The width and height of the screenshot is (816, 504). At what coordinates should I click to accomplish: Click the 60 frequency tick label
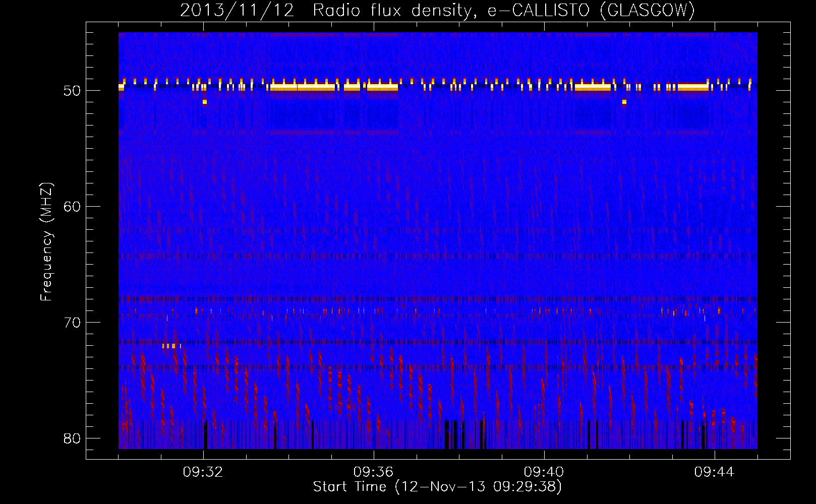click(72, 207)
